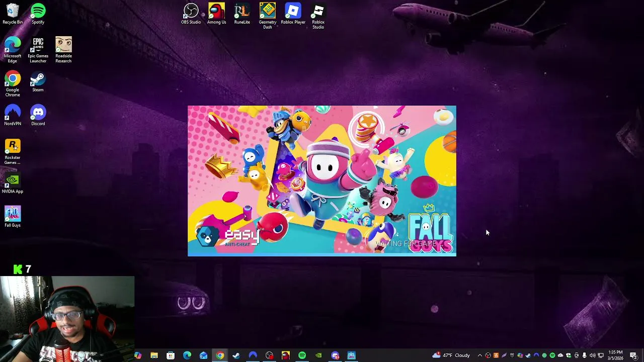
Task: Switch to Steam in the taskbar
Action: 236,355
